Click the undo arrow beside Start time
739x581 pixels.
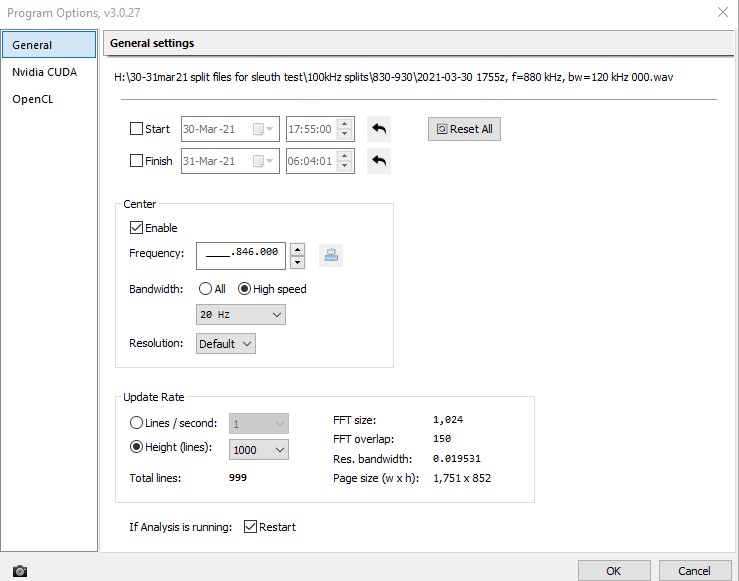pyautogui.click(x=379, y=129)
